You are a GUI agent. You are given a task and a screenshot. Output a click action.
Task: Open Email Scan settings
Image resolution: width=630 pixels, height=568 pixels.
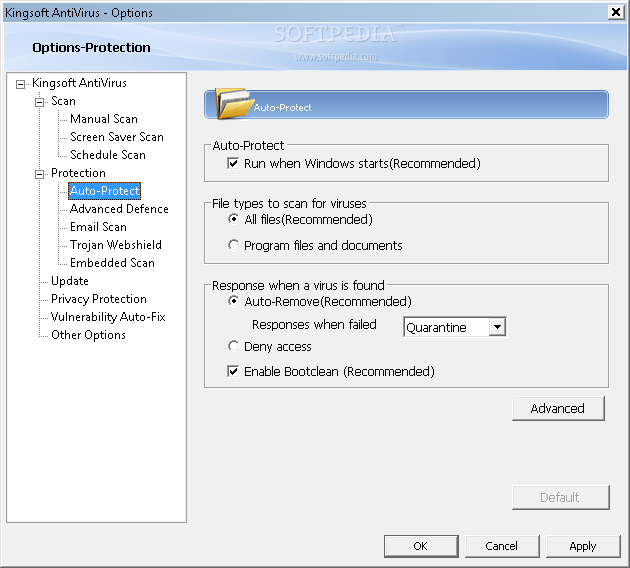click(98, 227)
